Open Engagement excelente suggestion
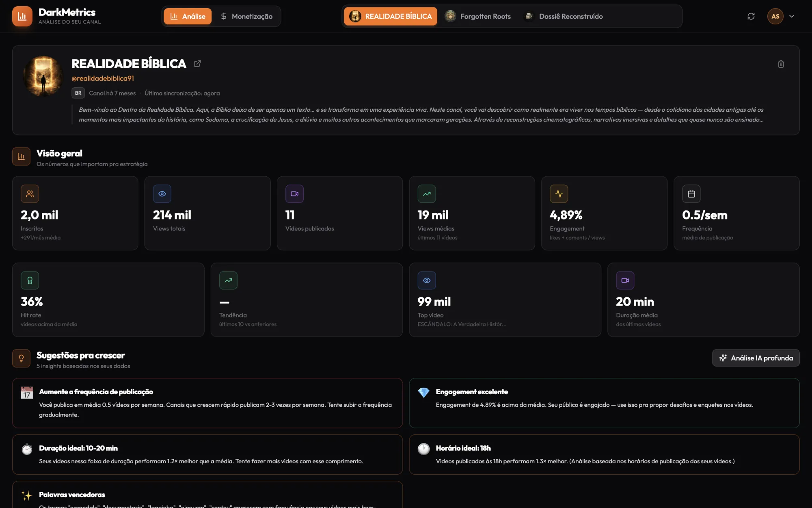This screenshot has height=508, width=812. [x=604, y=403]
